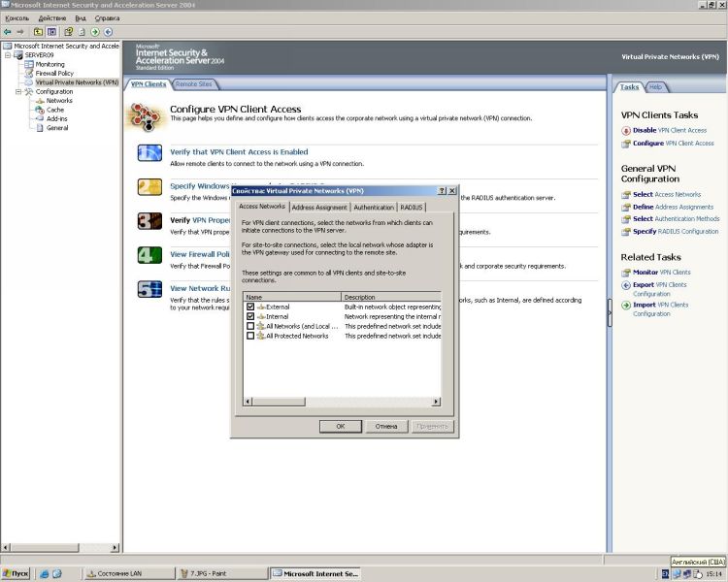This screenshot has height=582, width=728.
Task: Collapse the SERVER09 tree node
Action: point(8,54)
